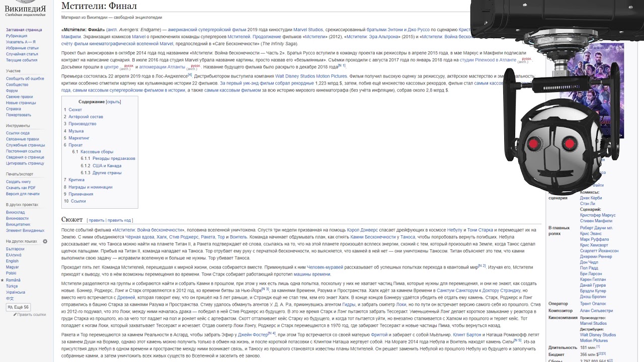Switch to 'Română' language version
The width and height of the screenshot is (644, 362).
tap(13, 280)
